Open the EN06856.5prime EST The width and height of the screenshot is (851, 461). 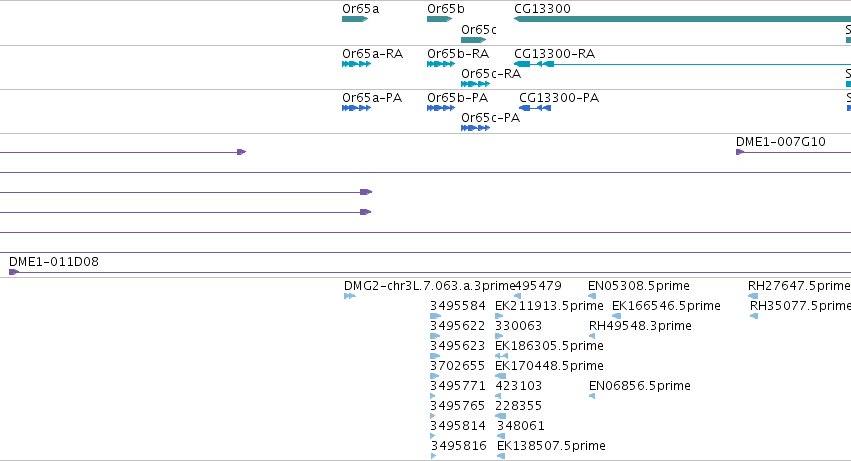[592, 396]
